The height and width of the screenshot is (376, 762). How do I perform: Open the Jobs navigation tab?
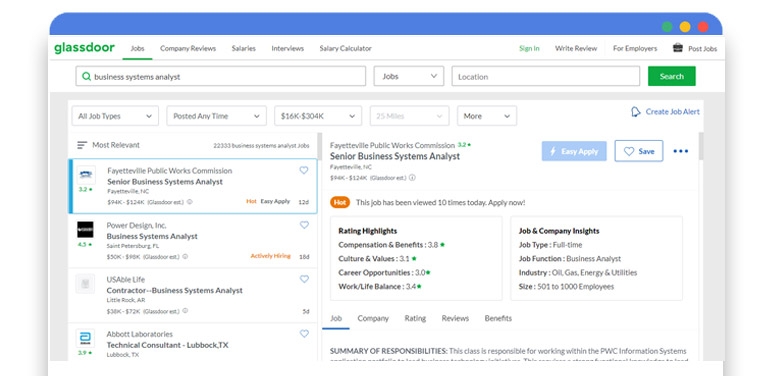[138, 49]
